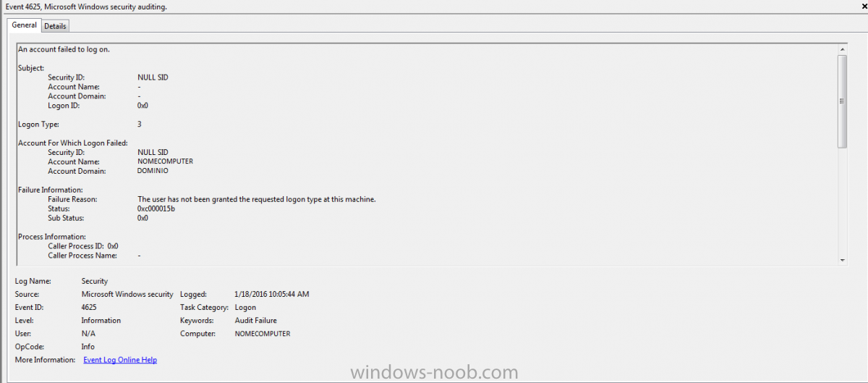Click the Event ID value 4625
868x383 pixels.
click(x=89, y=308)
